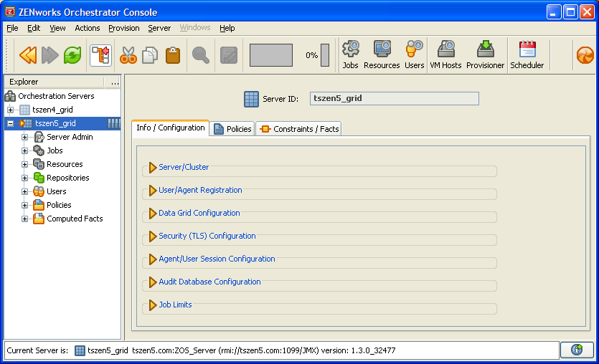Open the Scheduler view
This screenshot has height=364, width=599.
click(527, 55)
